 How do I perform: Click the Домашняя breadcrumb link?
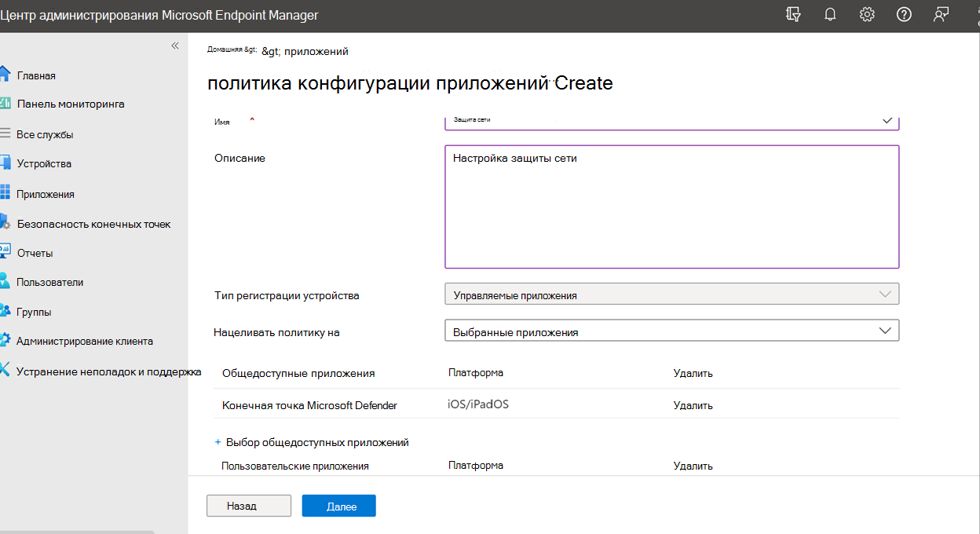pos(232,49)
